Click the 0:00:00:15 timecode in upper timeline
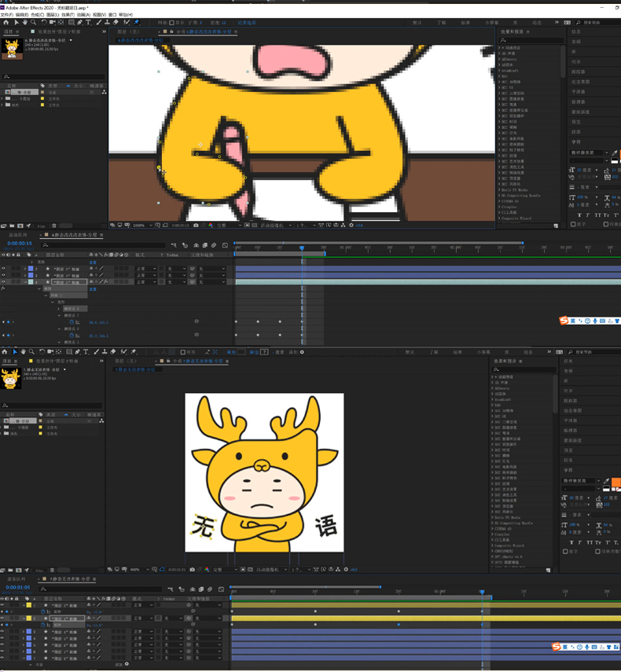This screenshot has width=621, height=672. point(20,244)
